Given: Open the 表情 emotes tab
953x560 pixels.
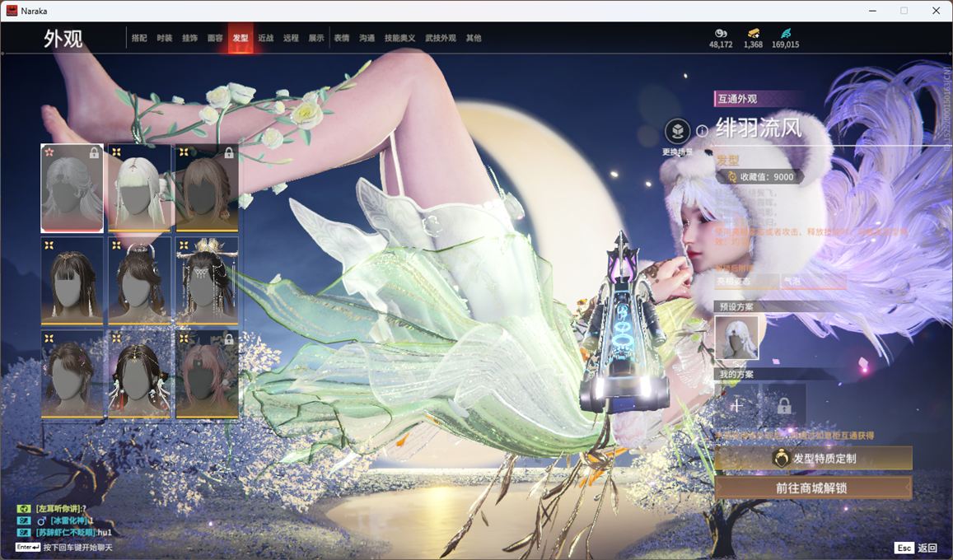Looking at the screenshot, I should pos(342,38).
